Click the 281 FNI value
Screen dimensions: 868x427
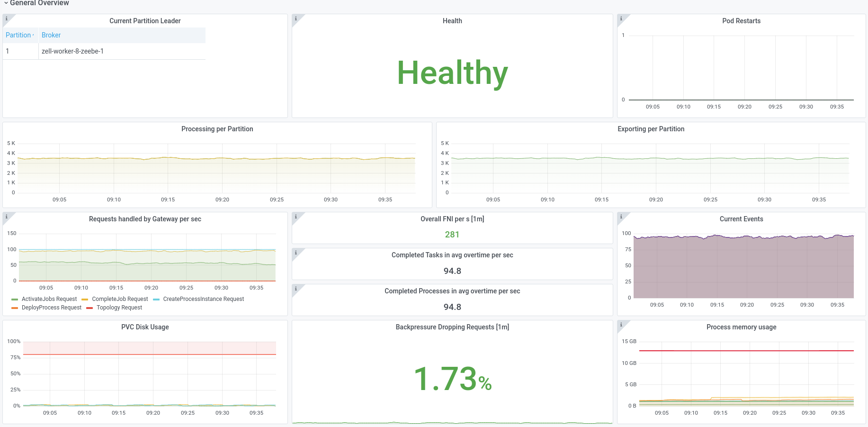point(452,235)
